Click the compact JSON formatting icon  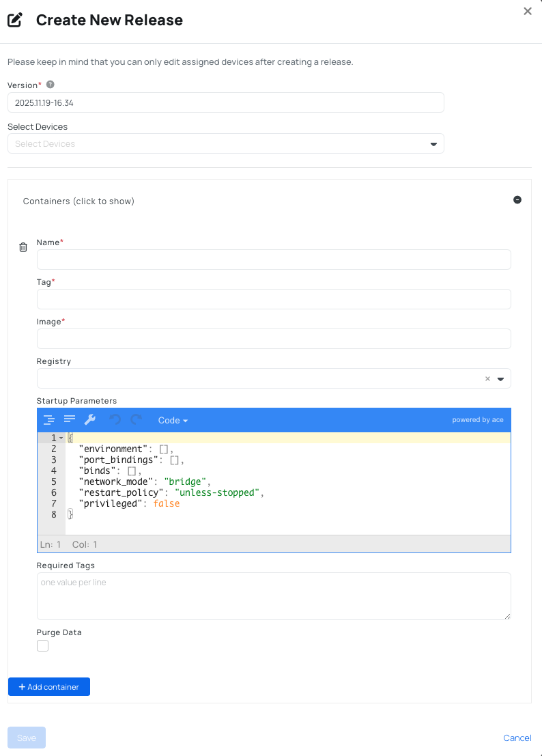pos(69,419)
